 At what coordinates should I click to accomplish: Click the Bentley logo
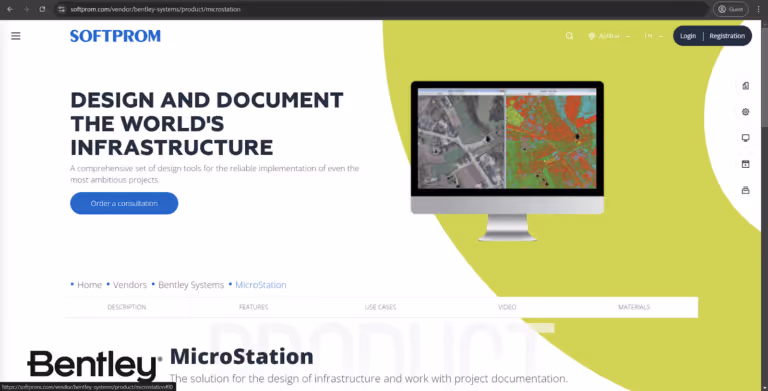94,366
